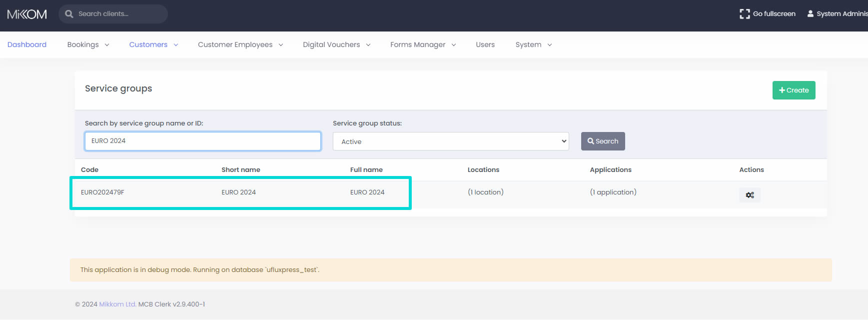Open the Forms Manager menu
The height and width of the screenshot is (320, 868).
tap(423, 45)
